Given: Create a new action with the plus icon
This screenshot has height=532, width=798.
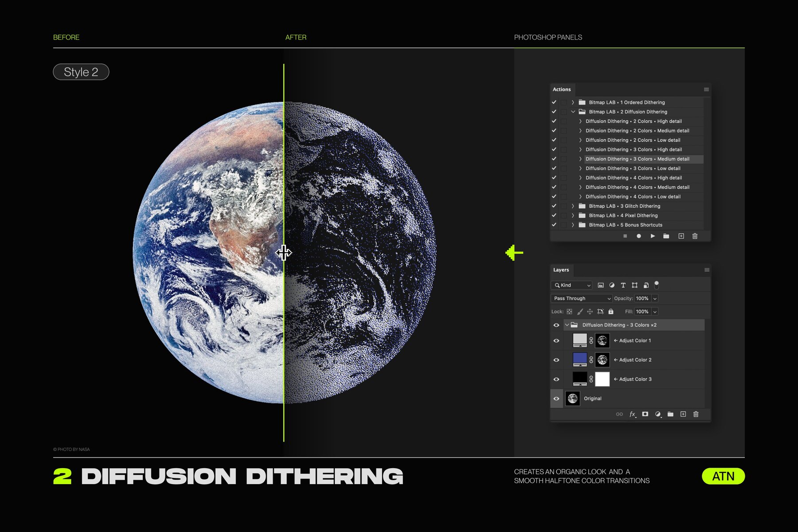Looking at the screenshot, I should pos(681,236).
